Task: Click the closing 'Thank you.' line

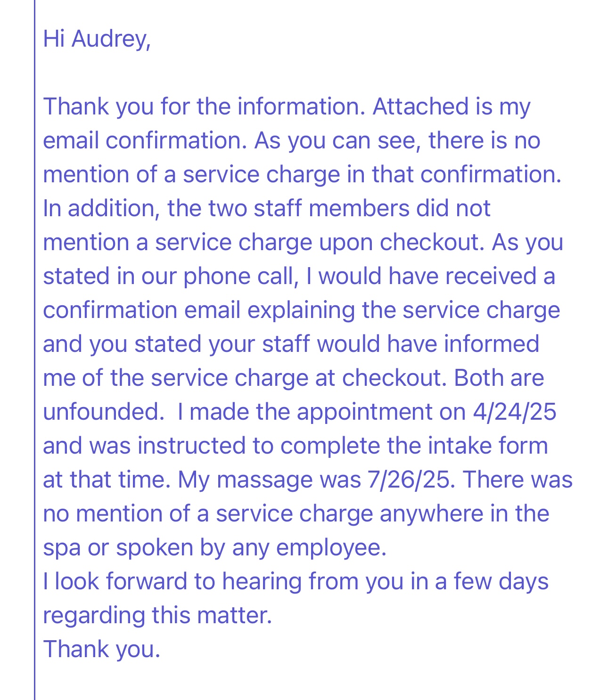Action: [102, 649]
